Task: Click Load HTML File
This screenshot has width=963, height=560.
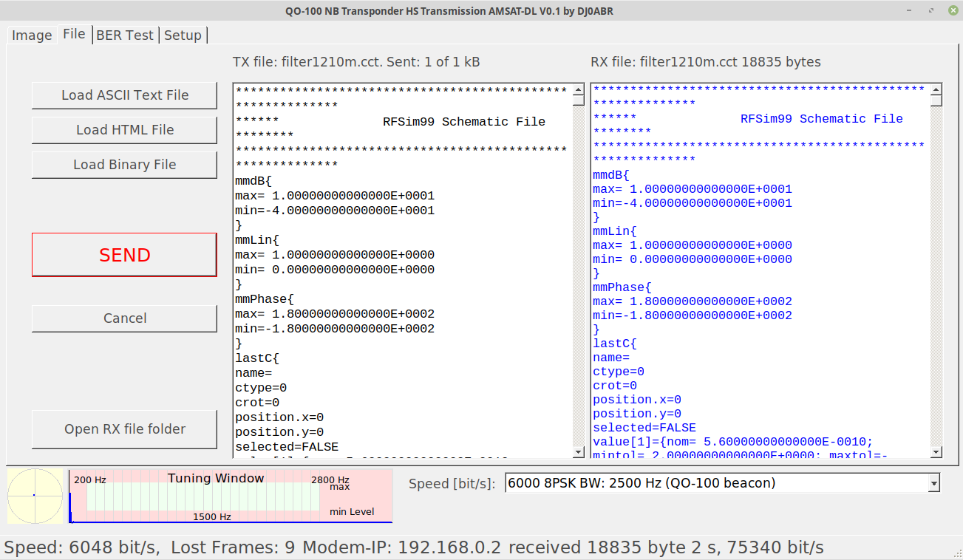Action: 123,130
